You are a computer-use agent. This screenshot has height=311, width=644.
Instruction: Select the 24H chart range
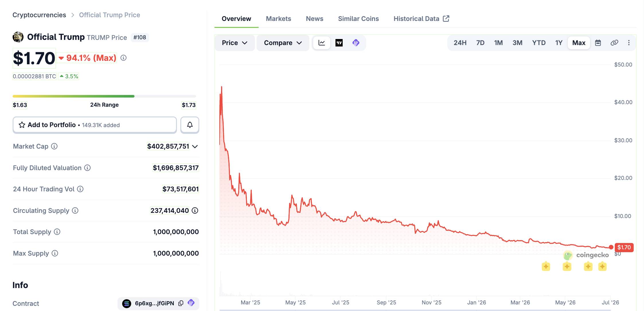(x=460, y=43)
